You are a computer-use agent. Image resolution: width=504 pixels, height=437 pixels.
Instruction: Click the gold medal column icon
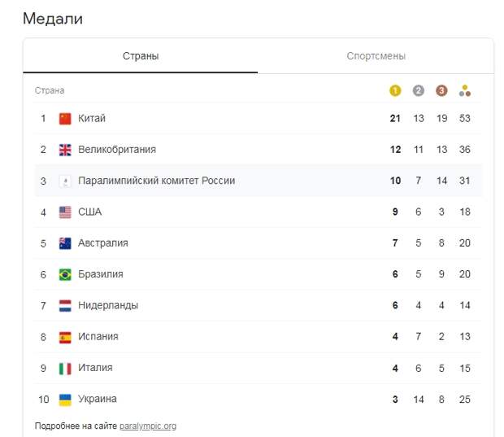[395, 91]
